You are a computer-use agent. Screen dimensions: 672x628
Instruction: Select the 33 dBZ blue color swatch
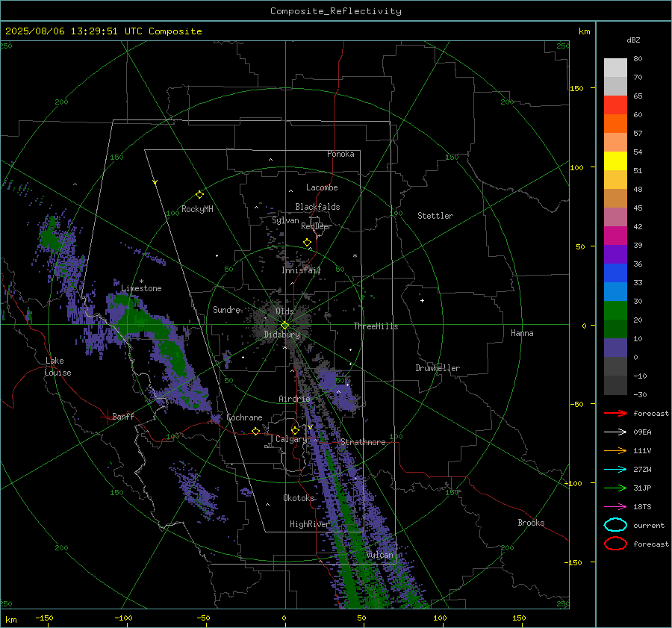pyautogui.click(x=615, y=292)
